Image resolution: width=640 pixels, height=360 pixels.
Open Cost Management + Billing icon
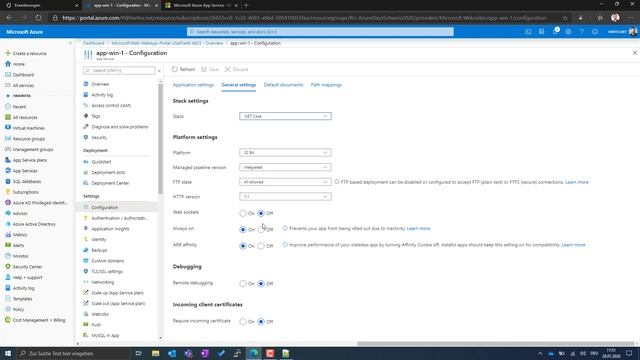click(8, 320)
